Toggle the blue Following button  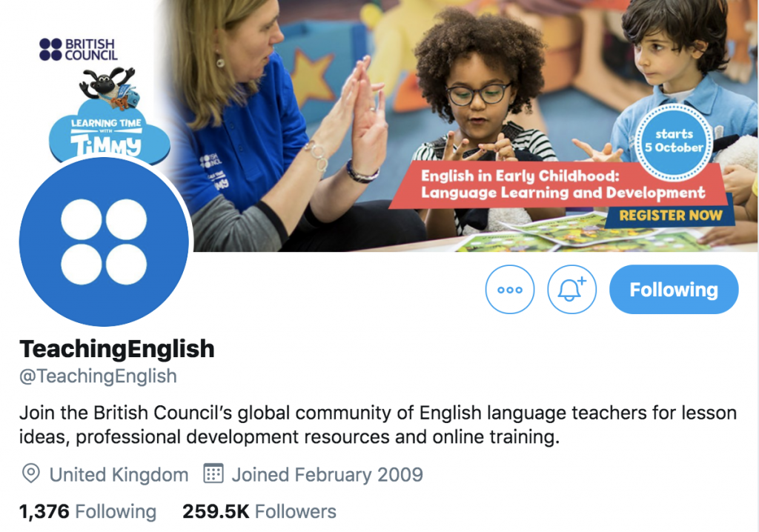(x=674, y=290)
